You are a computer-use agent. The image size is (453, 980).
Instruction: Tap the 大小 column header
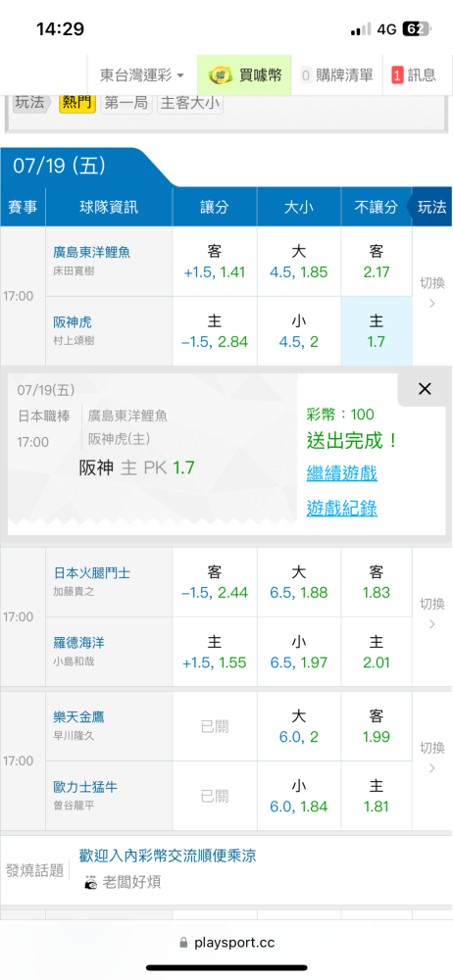click(x=299, y=207)
